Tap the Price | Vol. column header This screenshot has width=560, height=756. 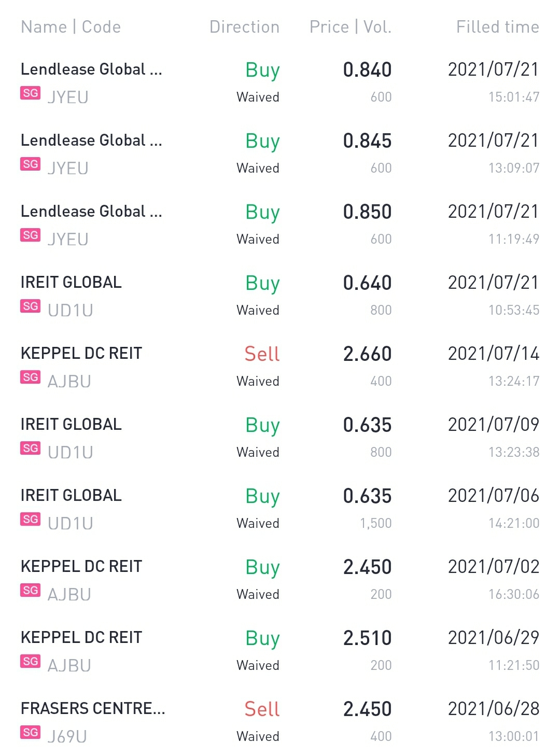point(350,27)
